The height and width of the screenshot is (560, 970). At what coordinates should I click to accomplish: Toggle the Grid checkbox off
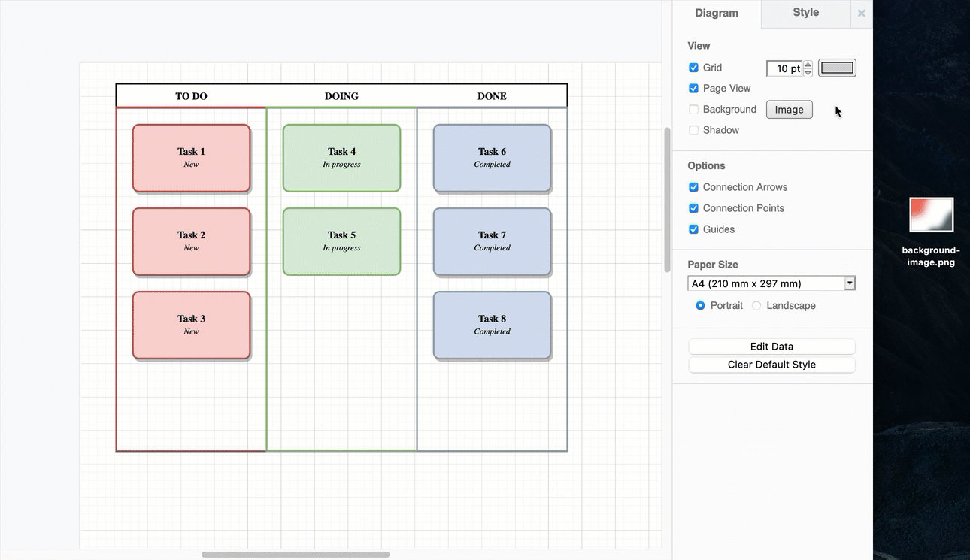click(693, 67)
